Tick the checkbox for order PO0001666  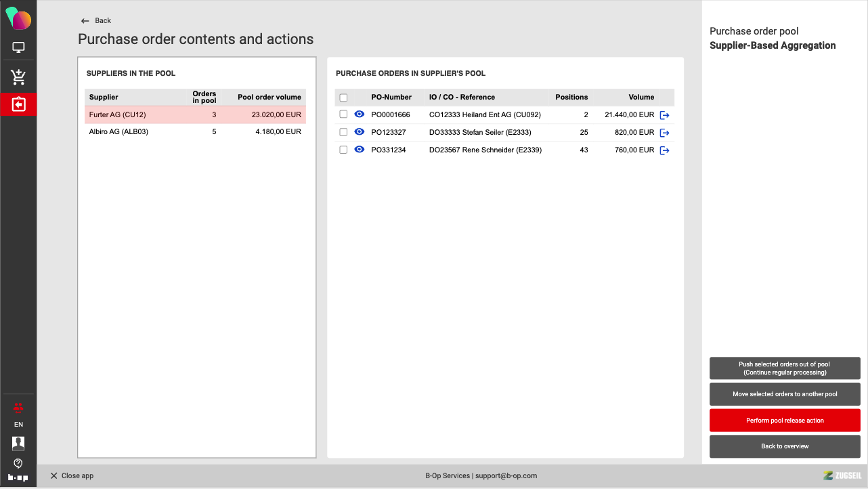point(343,114)
